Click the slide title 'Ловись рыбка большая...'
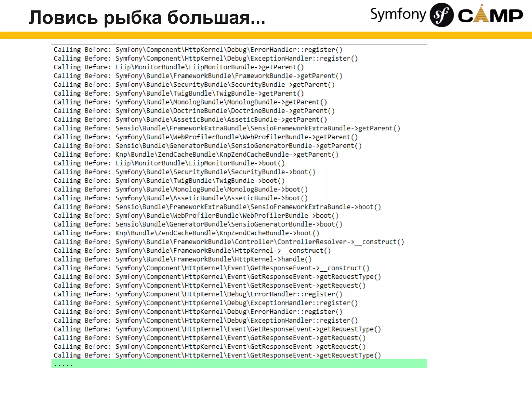 pos(147,18)
